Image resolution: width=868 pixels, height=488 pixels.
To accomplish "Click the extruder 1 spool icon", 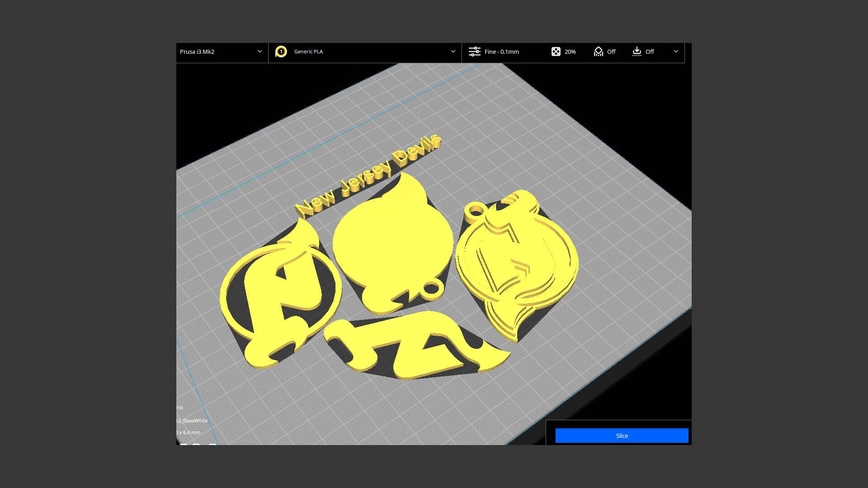I will tap(281, 52).
